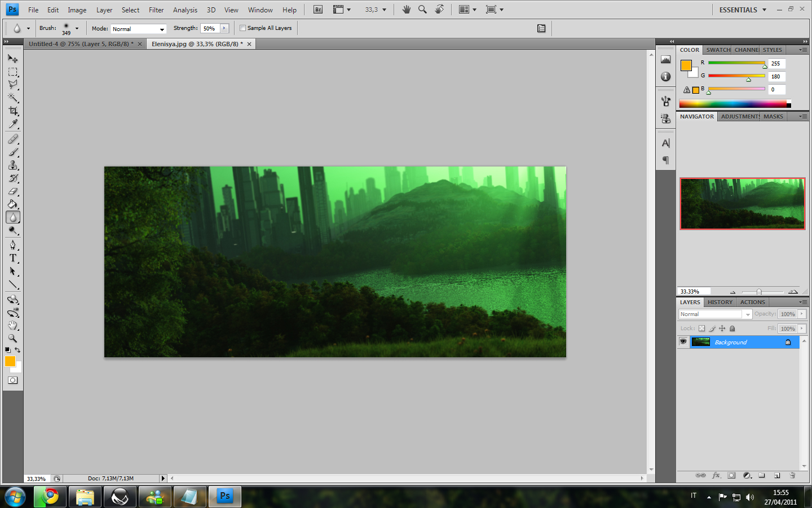Screen dimensions: 812x508
Task: Open the layer Opacity slider arrow
Action: pos(802,314)
